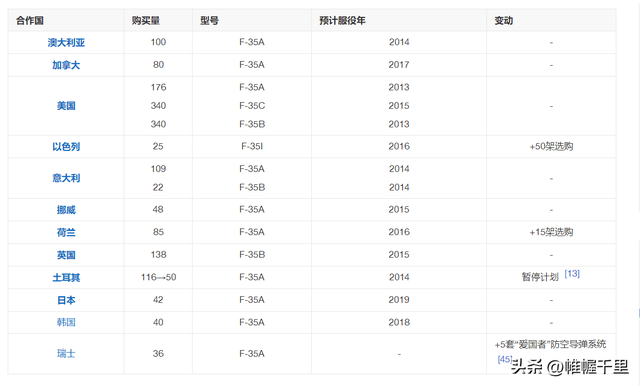Select the +50架选购 change note

pos(551,146)
